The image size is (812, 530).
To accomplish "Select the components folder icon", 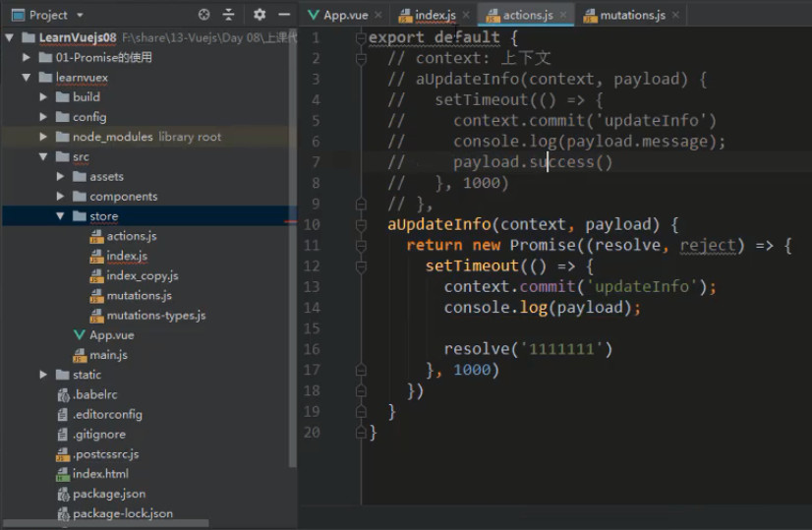I will click(80, 196).
